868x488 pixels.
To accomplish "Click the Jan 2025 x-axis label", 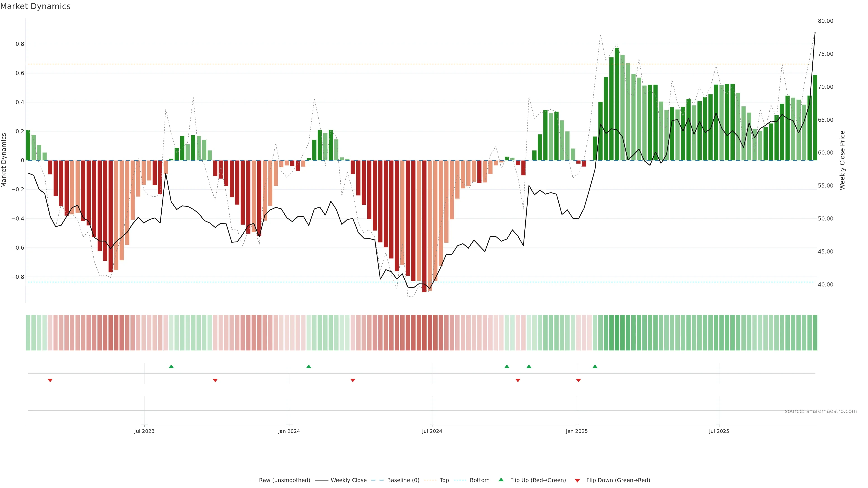I will coord(577,431).
